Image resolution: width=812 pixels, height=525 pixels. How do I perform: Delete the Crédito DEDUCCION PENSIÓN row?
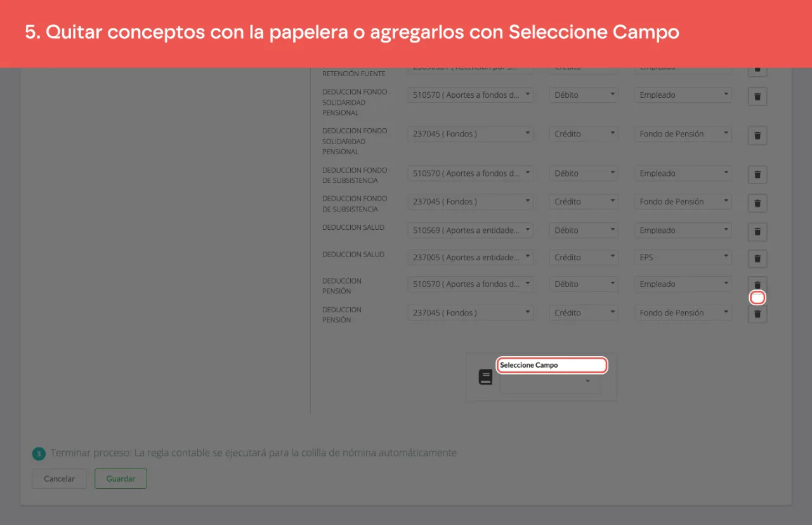click(757, 314)
